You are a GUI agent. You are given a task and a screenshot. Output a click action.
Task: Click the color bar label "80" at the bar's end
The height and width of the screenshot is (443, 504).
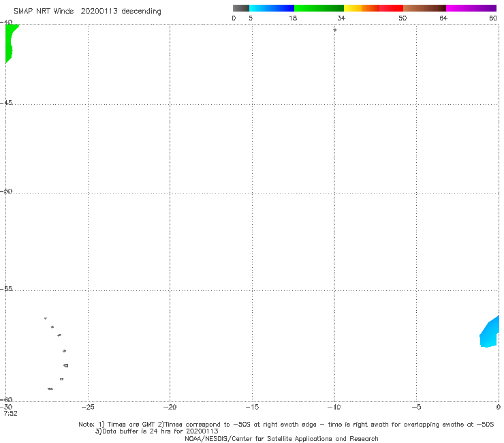point(493,18)
